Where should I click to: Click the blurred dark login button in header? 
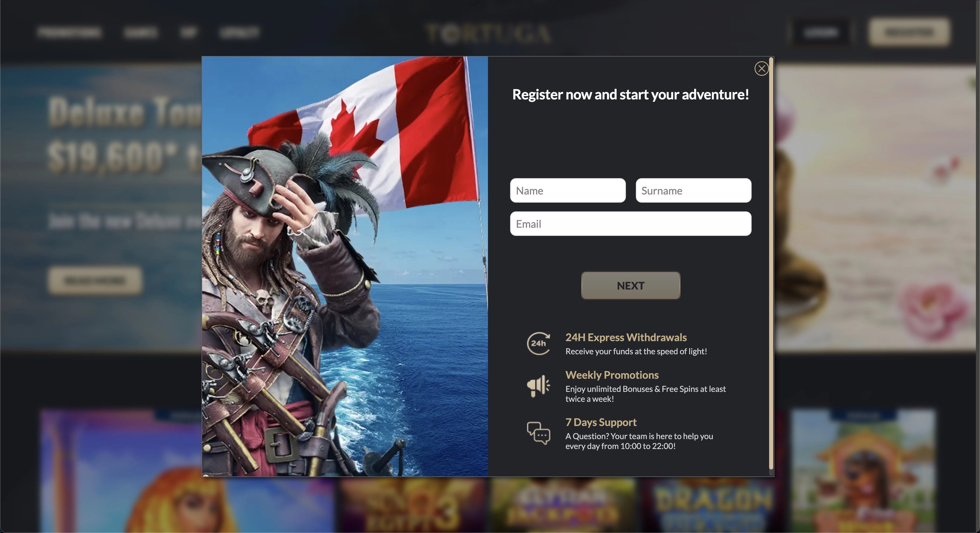820,32
